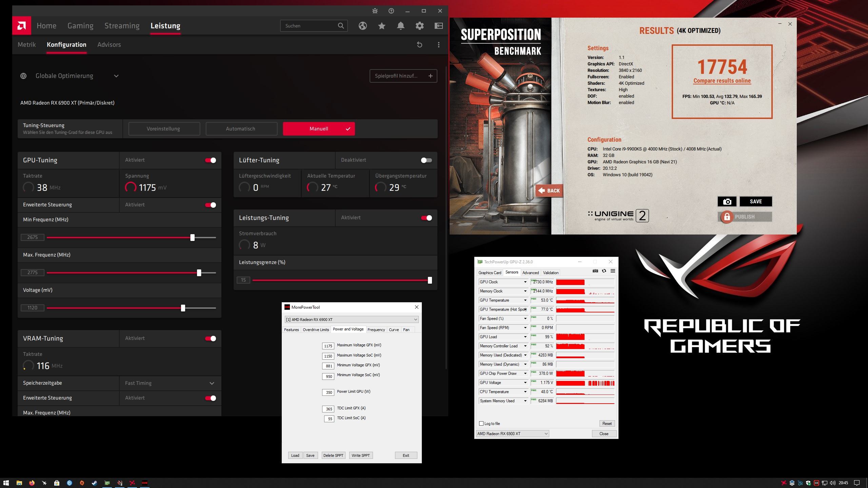Open the Windows Start button
The width and height of the screenshot is (868, 488).
click(x=6, y=483)
